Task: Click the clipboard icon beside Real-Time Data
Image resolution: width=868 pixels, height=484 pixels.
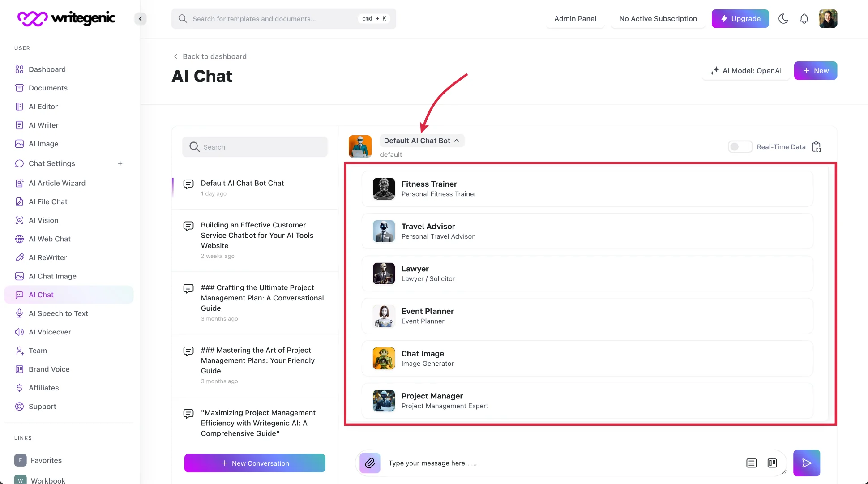Action: (816, 147)
